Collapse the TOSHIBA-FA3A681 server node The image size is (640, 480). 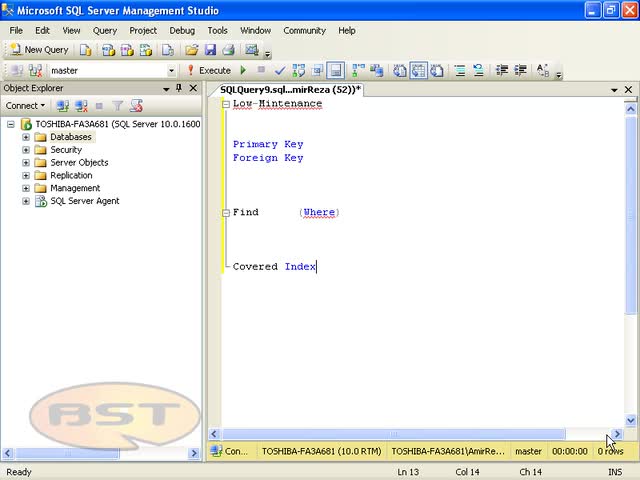[11, 124]
